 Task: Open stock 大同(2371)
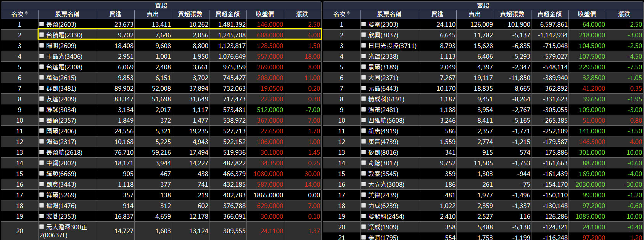(383, 78)
